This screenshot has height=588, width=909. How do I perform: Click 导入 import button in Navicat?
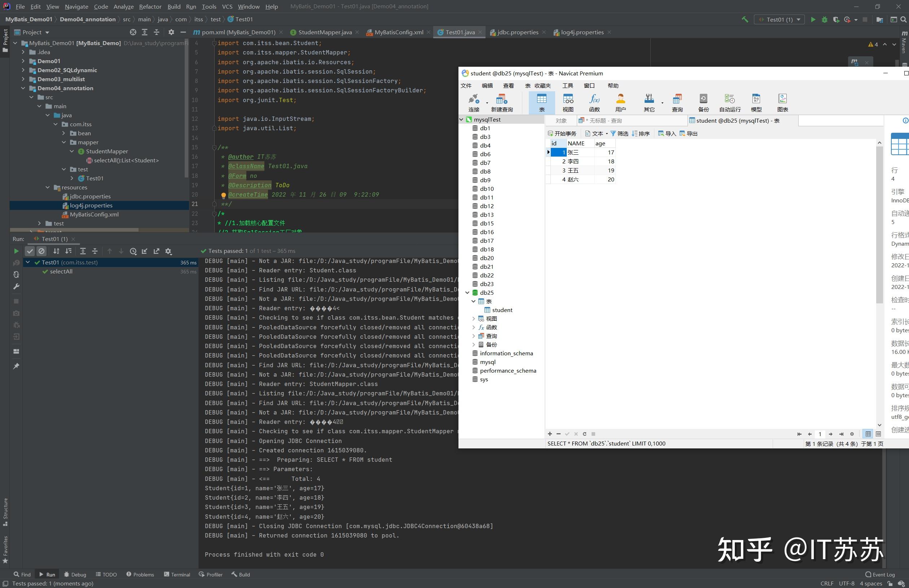tap(667, 133)
